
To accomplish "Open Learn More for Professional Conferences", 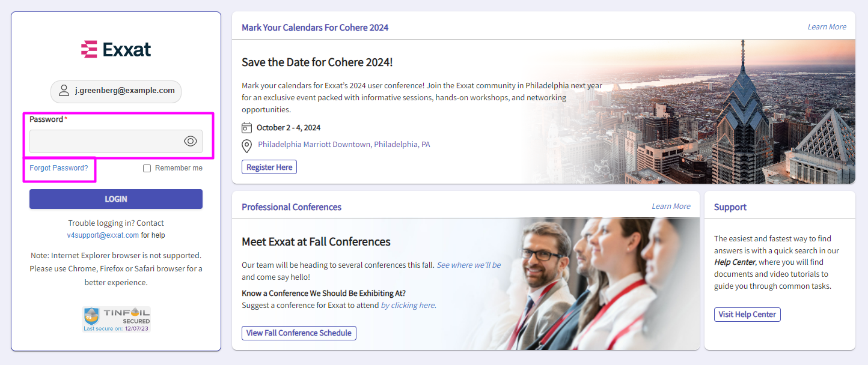I will pos(671,207).
